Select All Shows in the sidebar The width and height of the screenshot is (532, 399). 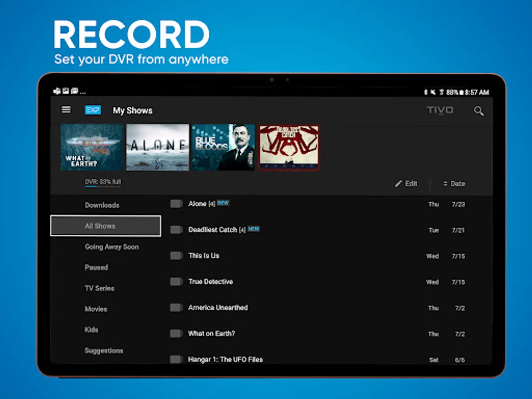click(x=106, y=226)
